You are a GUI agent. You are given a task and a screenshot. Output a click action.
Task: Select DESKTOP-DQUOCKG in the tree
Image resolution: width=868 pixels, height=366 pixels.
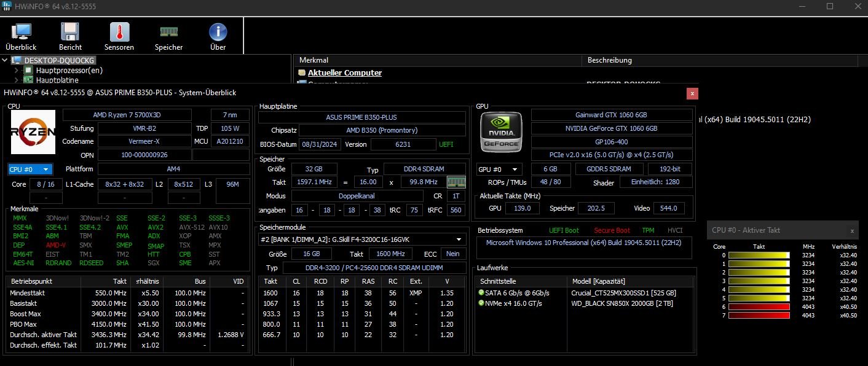pos(59,60)
